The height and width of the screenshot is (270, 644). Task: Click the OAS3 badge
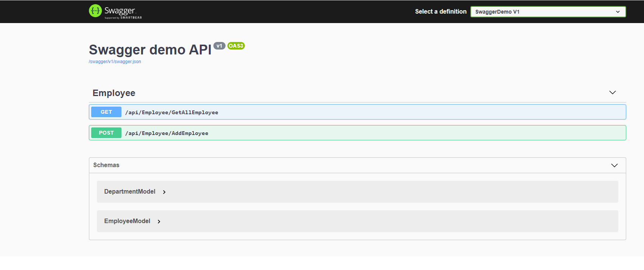tap(236, 46)
